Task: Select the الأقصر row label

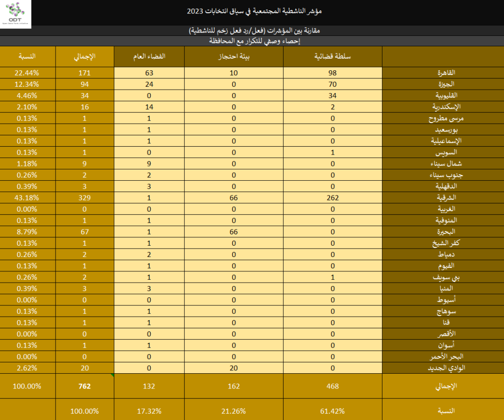Action: pyautogui.click(x=446, y=334)
